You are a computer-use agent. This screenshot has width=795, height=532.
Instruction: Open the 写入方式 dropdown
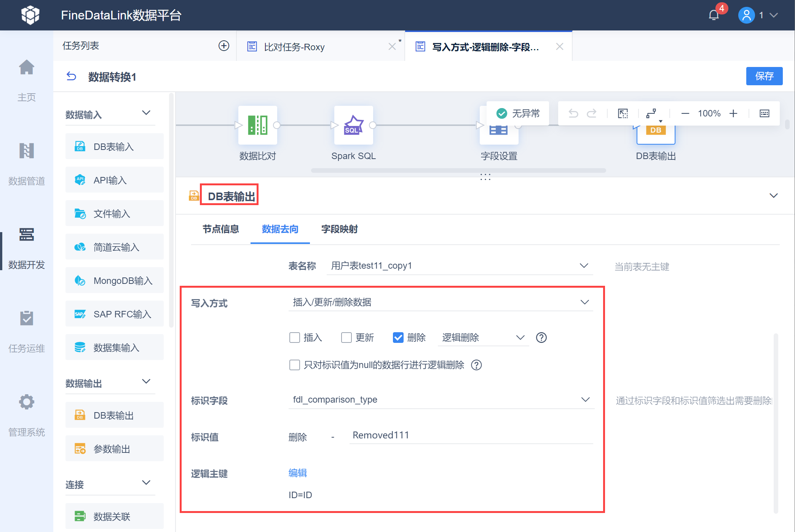(441, 302)
